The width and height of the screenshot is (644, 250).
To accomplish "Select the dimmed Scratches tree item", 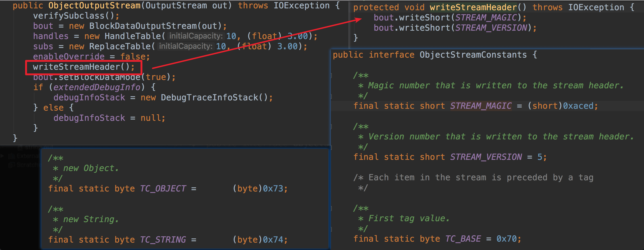I will tap(24, 165).
